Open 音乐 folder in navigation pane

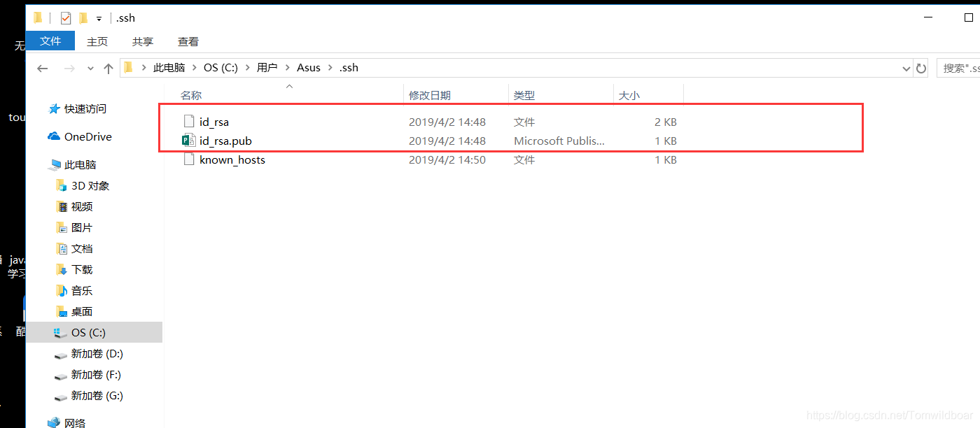(82, 290)
